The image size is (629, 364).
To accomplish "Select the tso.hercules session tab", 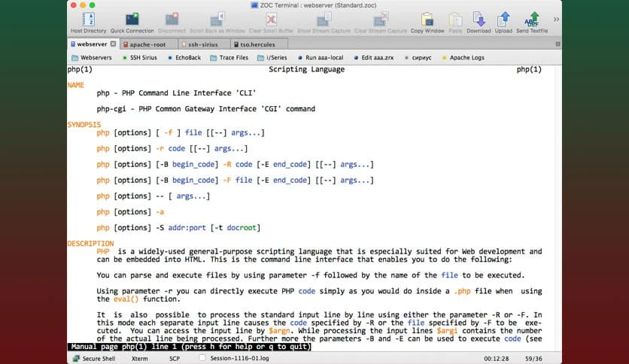I will pos(256,44).
